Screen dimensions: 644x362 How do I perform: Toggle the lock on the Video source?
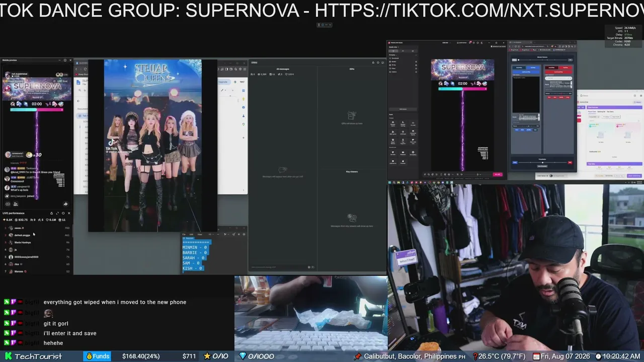click(416, 68)
